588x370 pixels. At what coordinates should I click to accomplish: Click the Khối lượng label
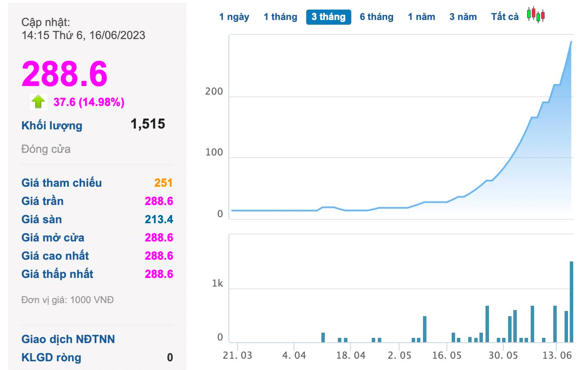pos(52,126)
